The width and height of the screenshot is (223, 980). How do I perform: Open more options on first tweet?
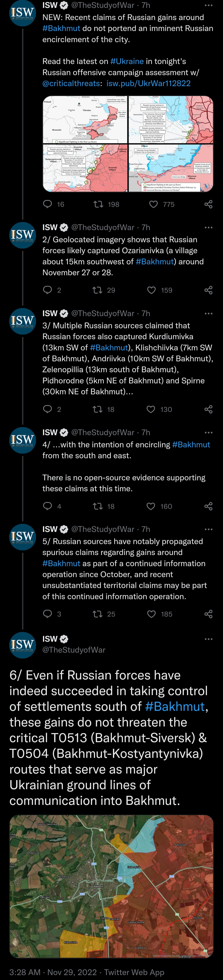pyautogui.click(x=209, y=5)
